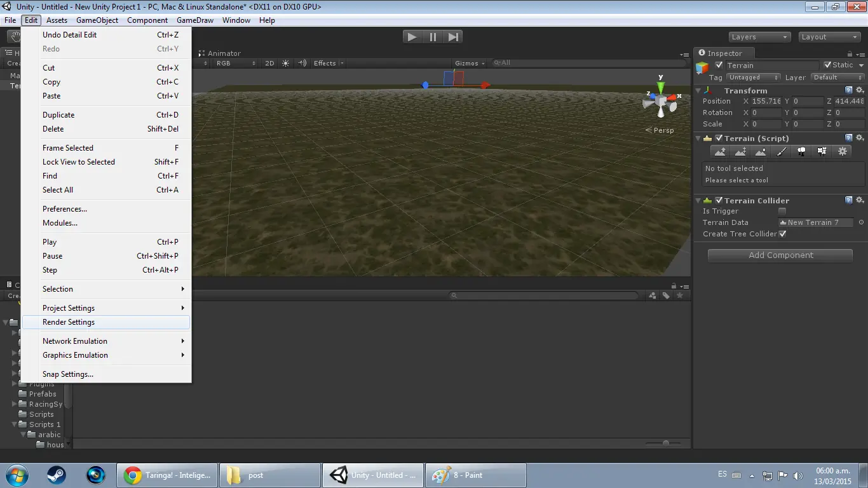Open Terrain Collider help icon
The image size is (868, 488).
pyautogui.click(x=849, y=200)
